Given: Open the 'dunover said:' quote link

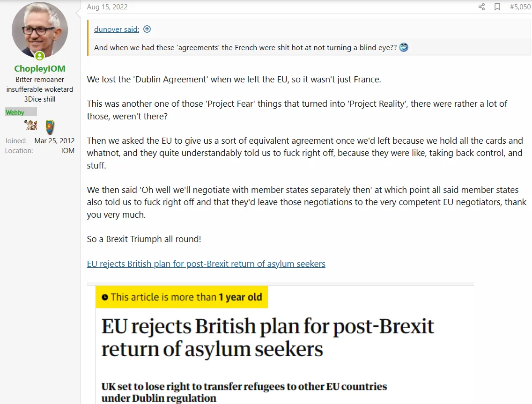Looking at the screenshot, I should [116, 29].
